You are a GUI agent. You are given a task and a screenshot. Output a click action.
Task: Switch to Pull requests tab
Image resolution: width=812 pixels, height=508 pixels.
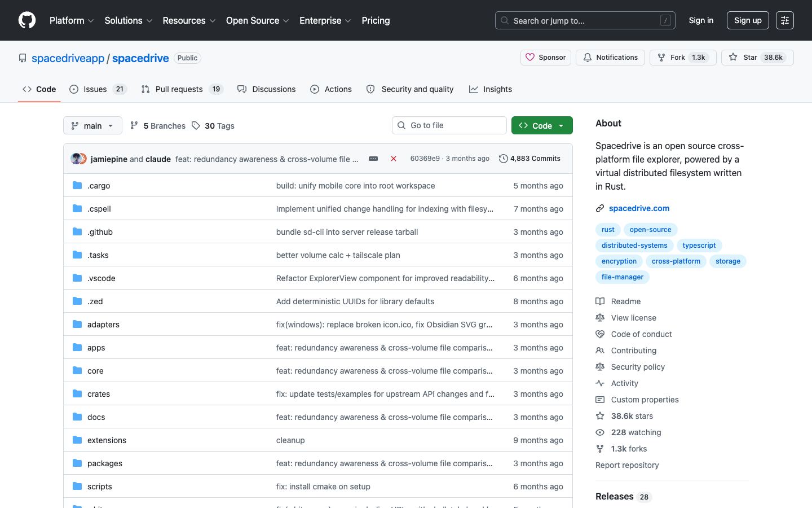(x=182, y=89)
